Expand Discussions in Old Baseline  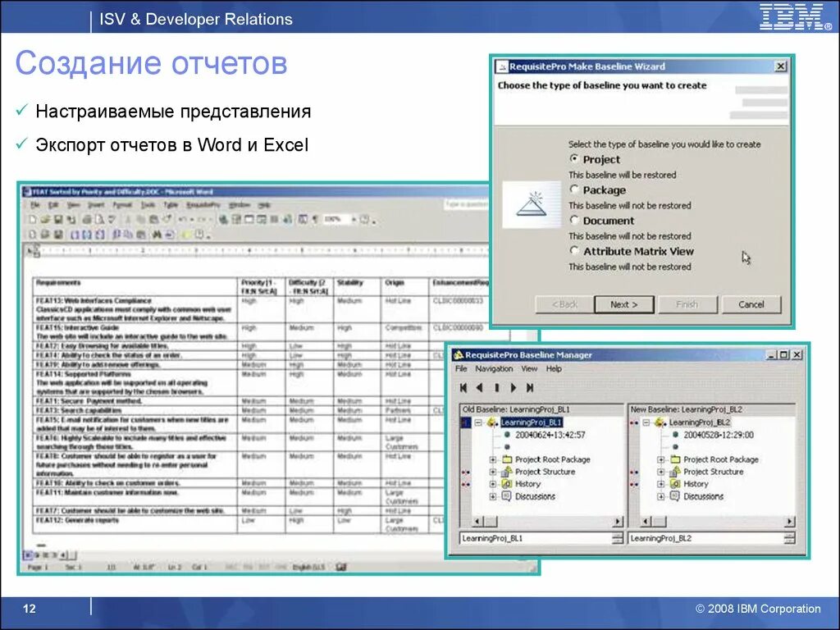pos(492,496)
